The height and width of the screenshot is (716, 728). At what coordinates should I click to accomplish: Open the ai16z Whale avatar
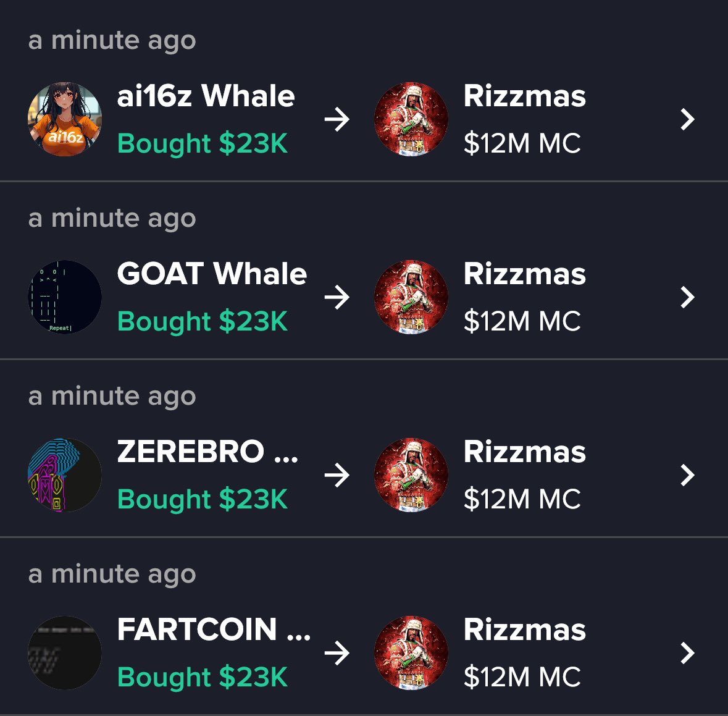(65, 119)
